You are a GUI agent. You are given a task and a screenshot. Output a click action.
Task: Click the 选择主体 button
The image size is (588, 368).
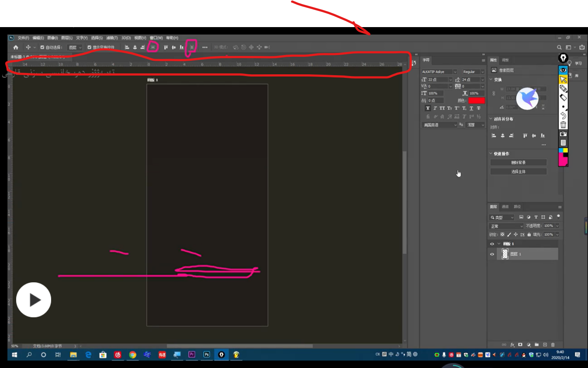518,172
